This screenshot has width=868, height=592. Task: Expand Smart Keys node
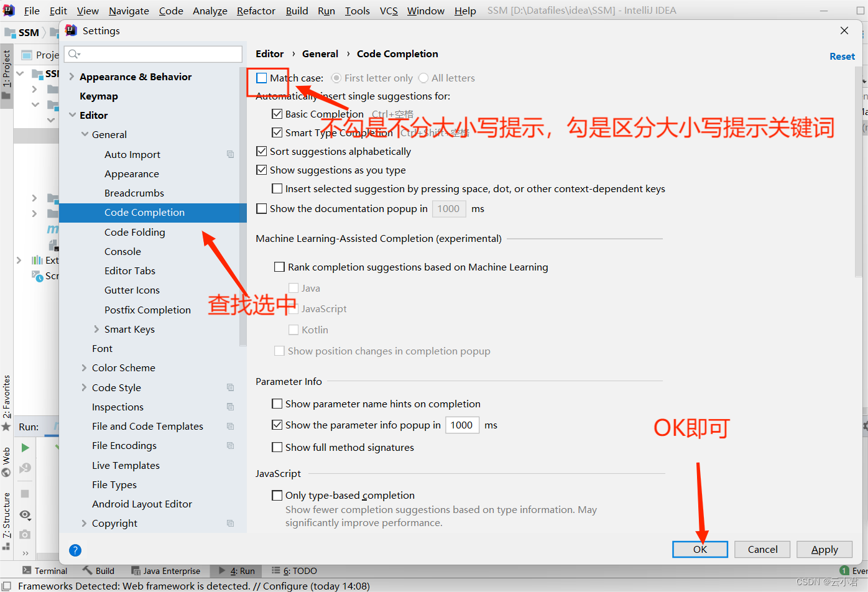point(96,329)
